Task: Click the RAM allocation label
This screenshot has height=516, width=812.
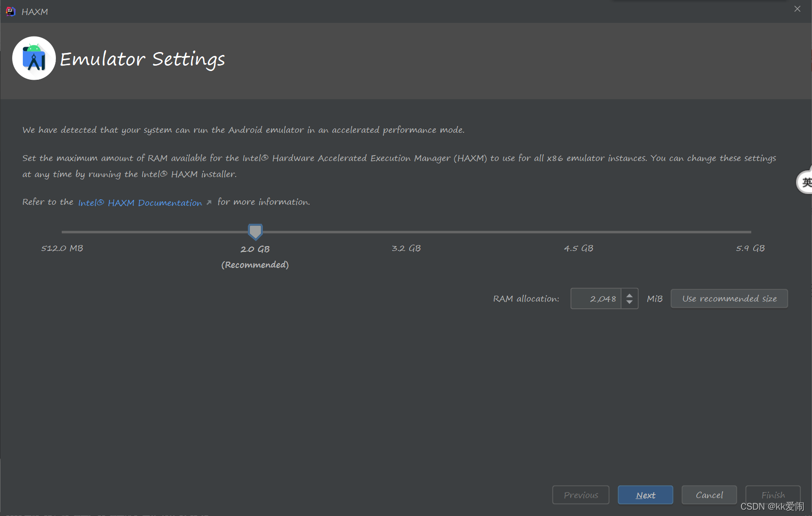Action: 526,299
